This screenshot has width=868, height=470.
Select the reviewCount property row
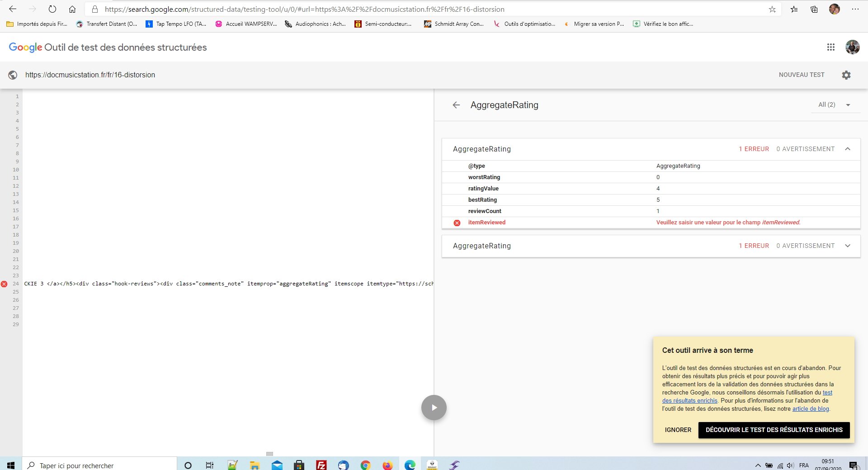tap(651, 211)
